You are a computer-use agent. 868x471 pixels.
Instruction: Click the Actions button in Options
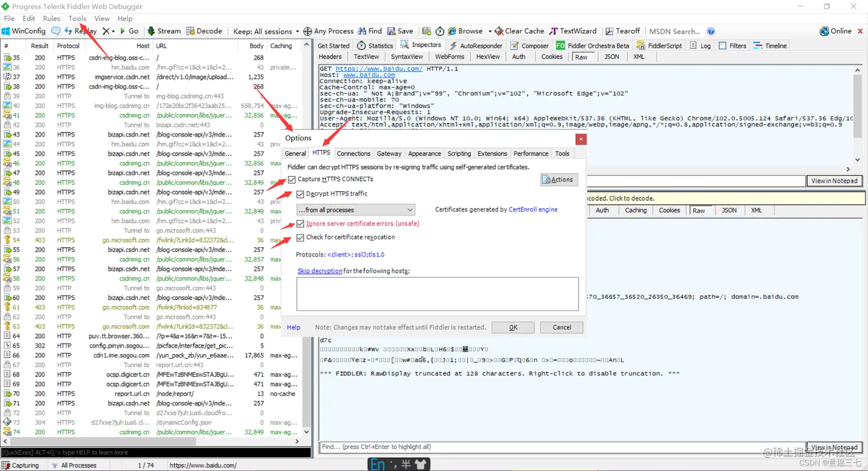(559, 180)
